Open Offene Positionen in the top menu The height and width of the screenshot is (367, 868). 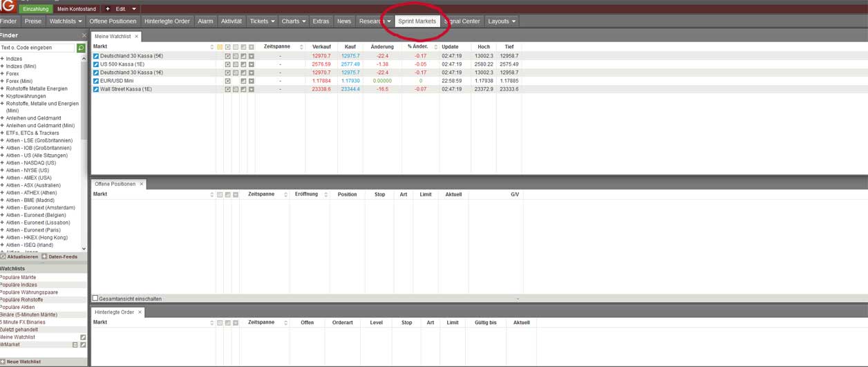tap(113, 21)
